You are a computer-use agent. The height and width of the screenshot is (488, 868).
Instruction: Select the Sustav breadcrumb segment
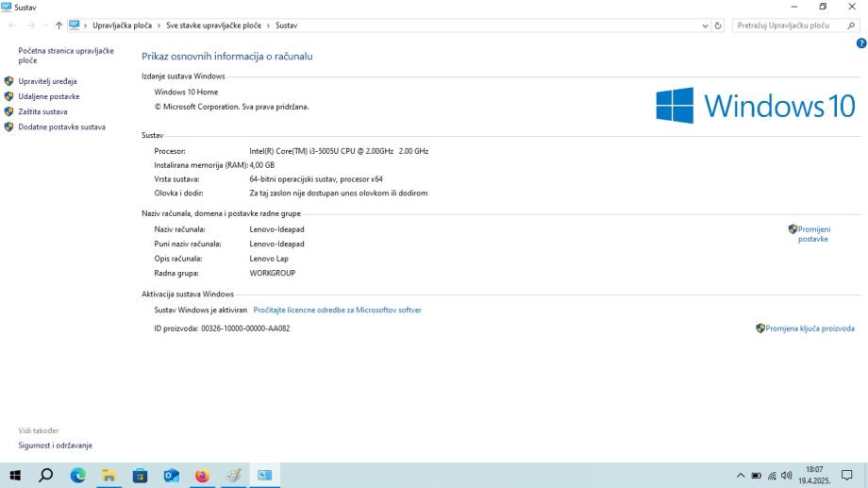(x=286, y=25)
